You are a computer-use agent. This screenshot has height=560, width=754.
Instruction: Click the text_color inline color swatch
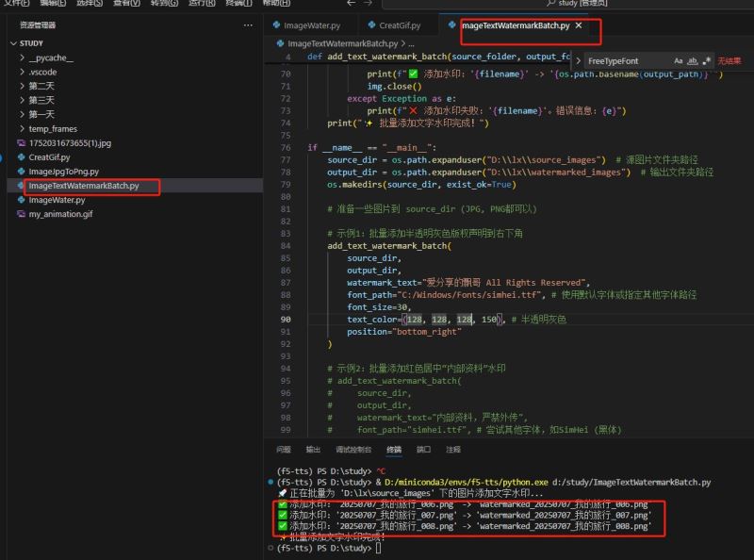pos(406,320)
